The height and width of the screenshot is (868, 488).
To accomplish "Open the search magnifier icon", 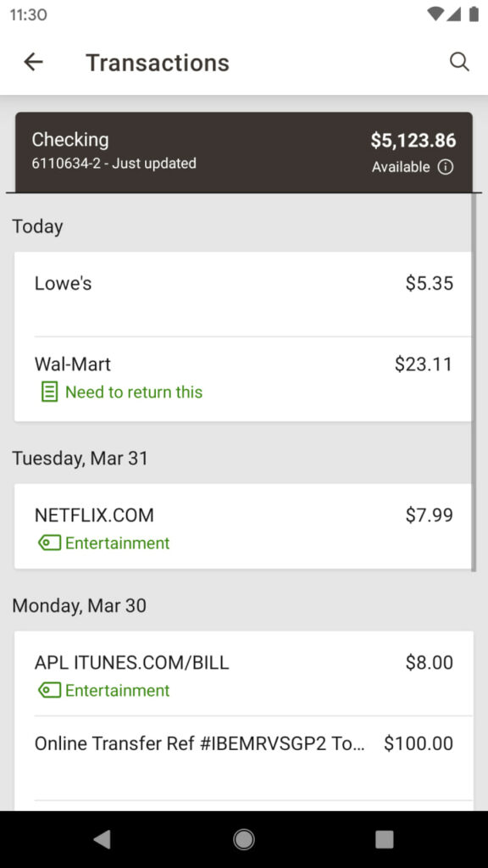I will click(x=459, y=62).
